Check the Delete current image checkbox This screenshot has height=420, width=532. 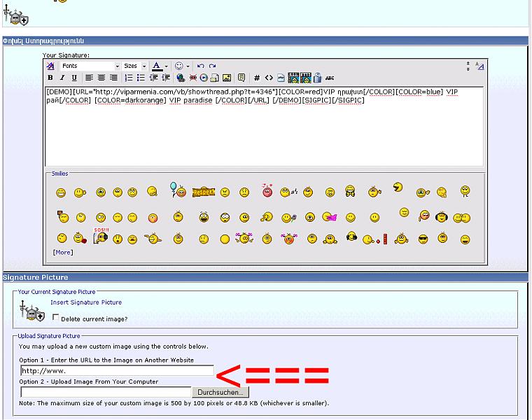pyautogui.click(x=56, y=318)
